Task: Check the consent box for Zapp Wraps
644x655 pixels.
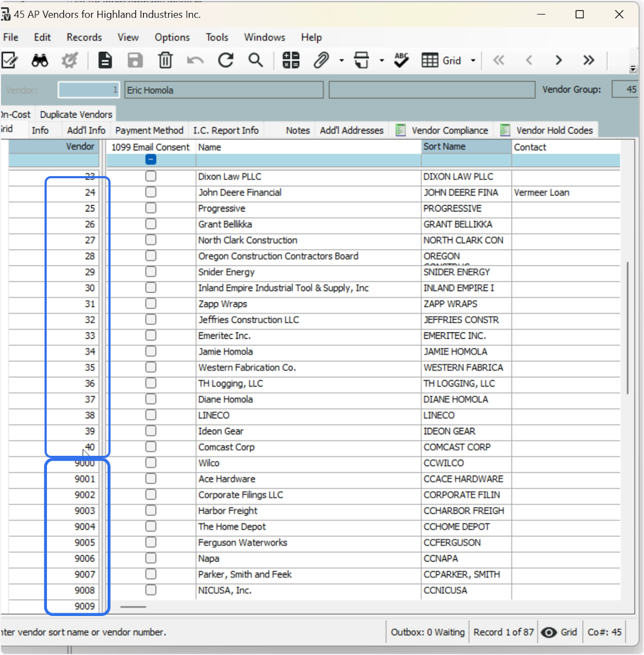Action: click(151, 303)
